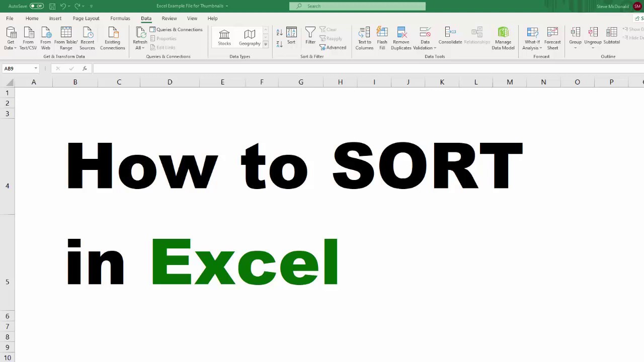Sort A to Z ascending
The image size is (644, 362).
(x=279, y=33)
